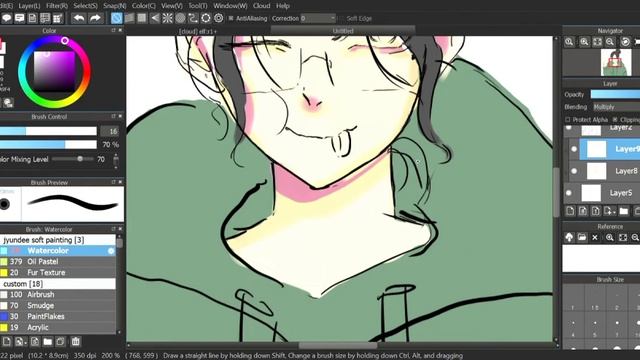Pick a color in the saturation square
The image size is (640, 360).
coord(54,71)
